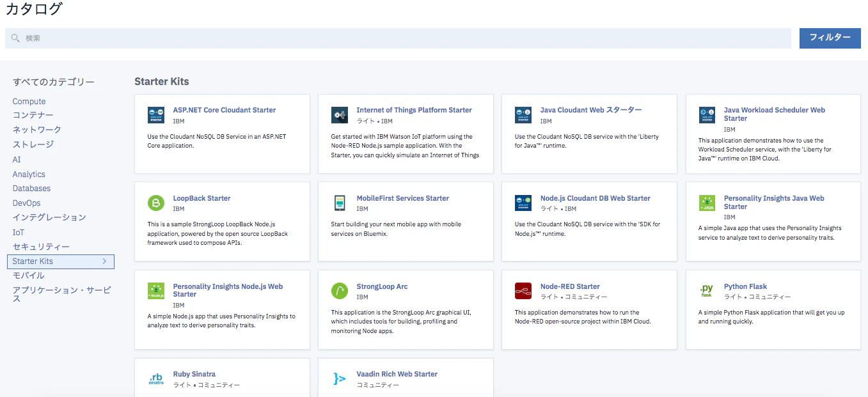Click the search magnifier icon
868x397 pixels.
pyautogui.click(x=15, y=38)
